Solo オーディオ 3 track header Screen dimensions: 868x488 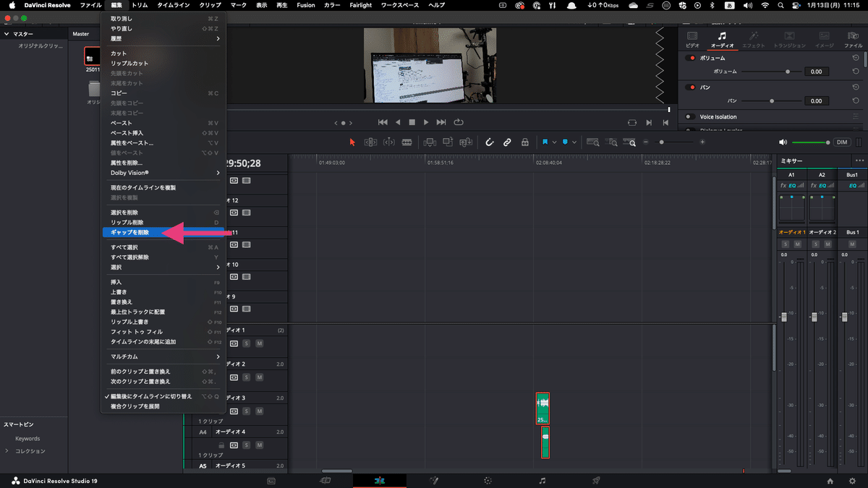246,411
